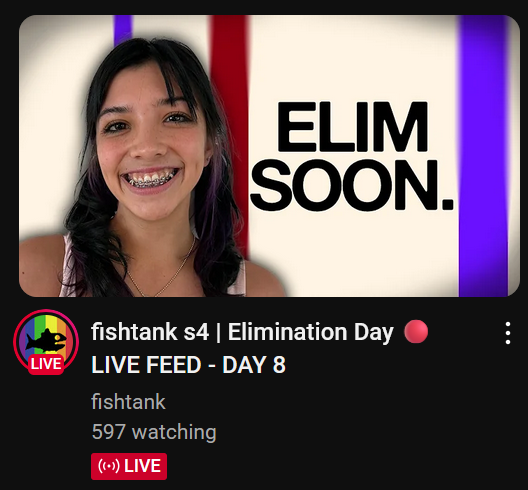Open the live stream thumbnail

pos(269,156)
